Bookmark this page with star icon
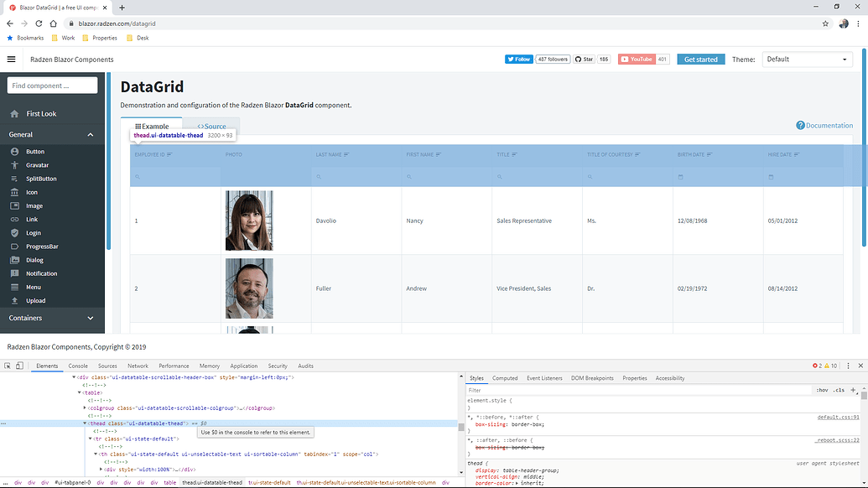 (825, 23)
